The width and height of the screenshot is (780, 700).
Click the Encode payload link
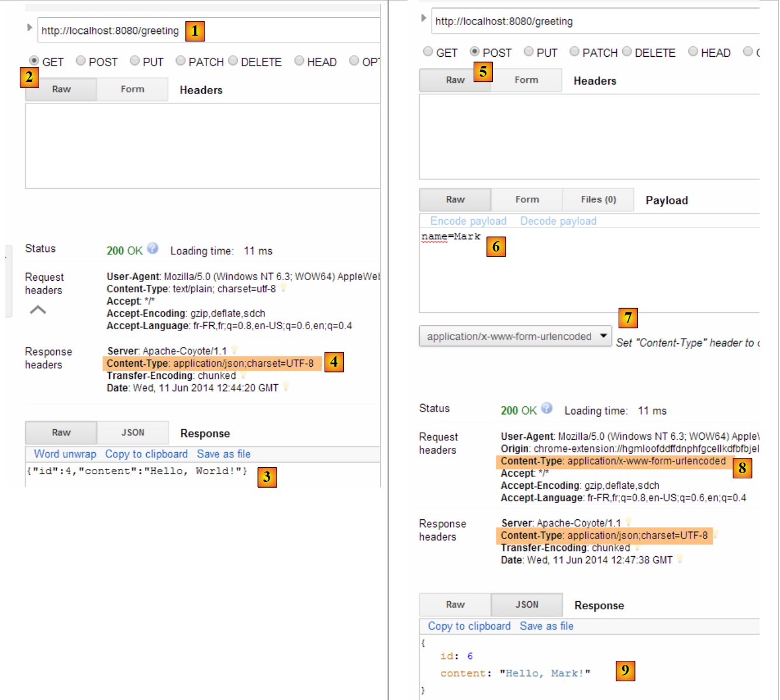tap(468, 221)
